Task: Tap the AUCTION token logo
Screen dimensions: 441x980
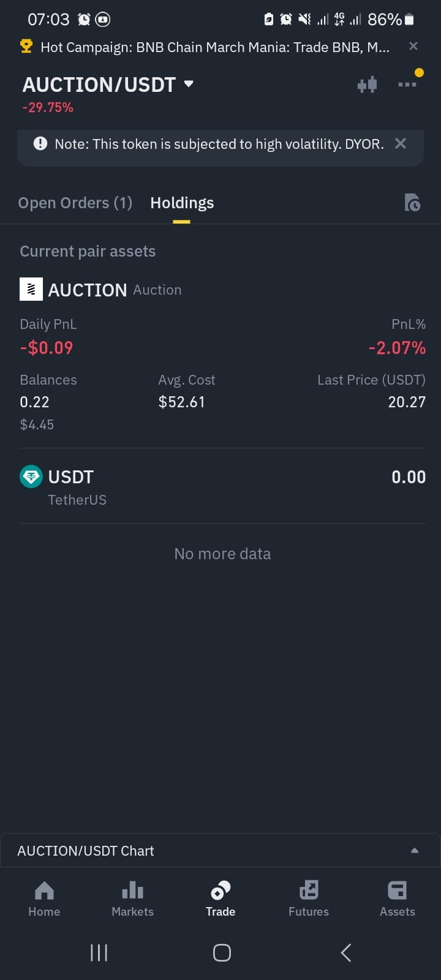Action: click(x=31, y=289)
